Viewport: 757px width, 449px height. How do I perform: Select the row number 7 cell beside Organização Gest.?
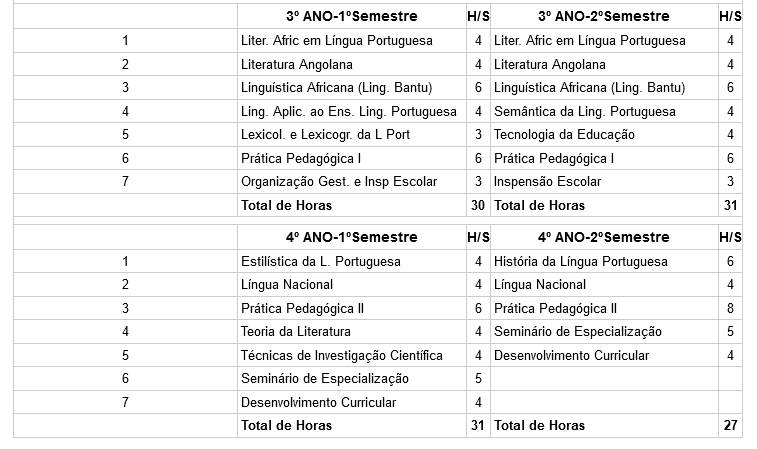tap(125, 182)
